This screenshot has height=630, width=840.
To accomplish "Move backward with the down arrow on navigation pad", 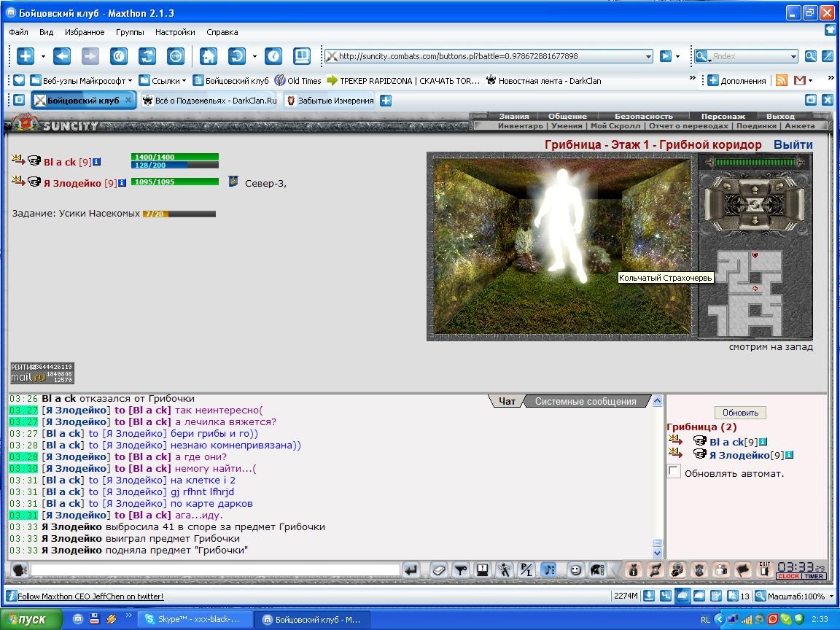I will coord(755,220).
